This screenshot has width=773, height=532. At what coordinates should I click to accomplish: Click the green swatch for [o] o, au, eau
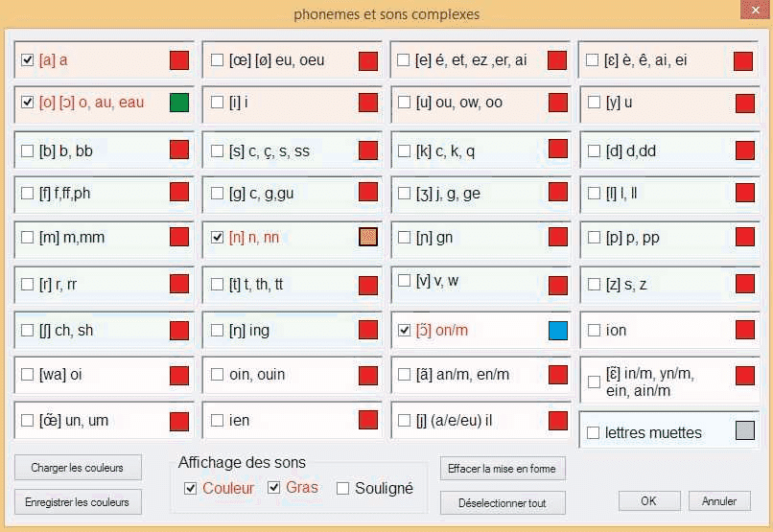[x=179, y=103]
